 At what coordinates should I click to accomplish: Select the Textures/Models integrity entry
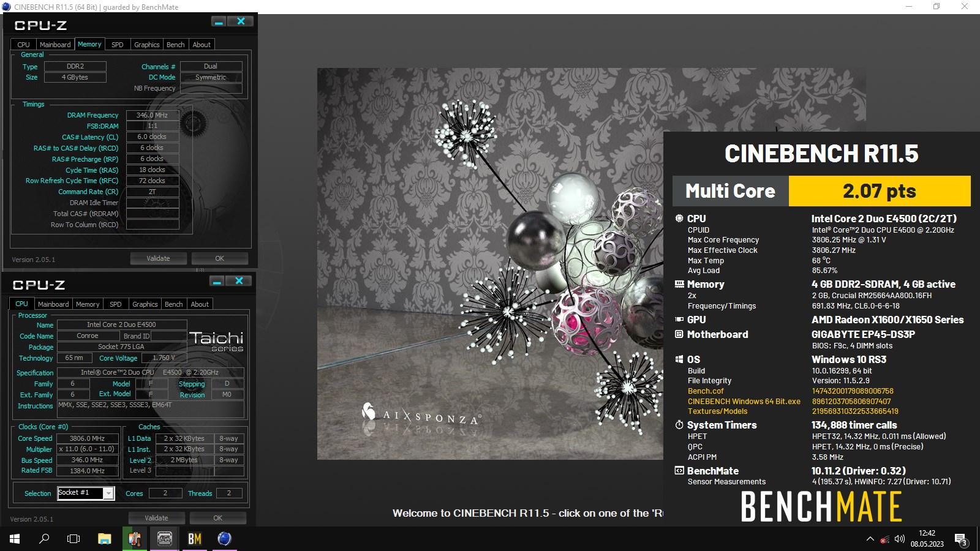point(717,411)
